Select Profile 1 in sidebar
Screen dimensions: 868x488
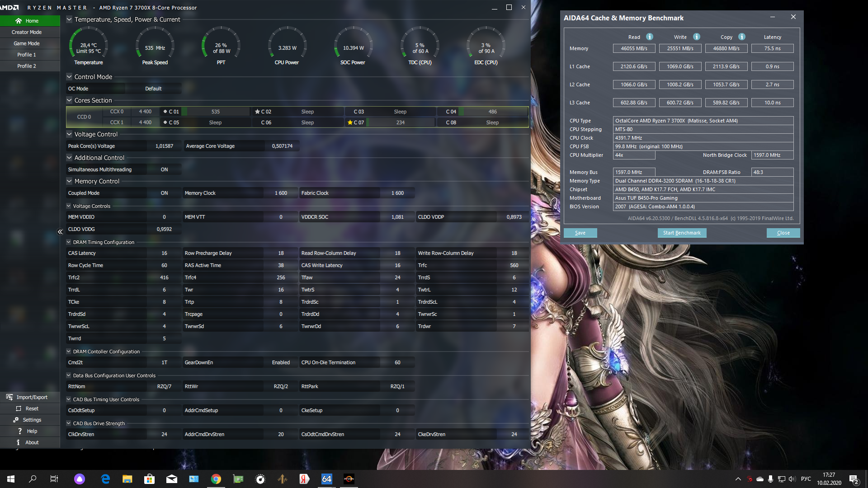[27, 55]
